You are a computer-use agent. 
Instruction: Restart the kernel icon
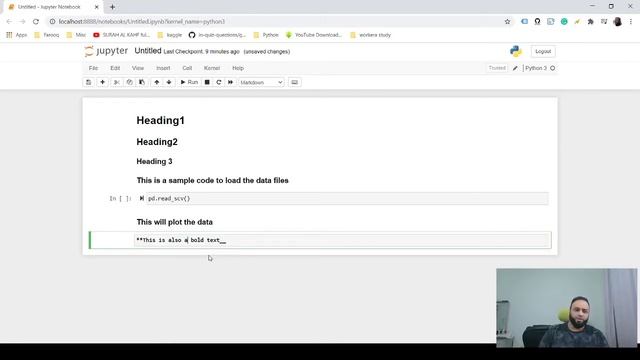(x=219, y=82)
